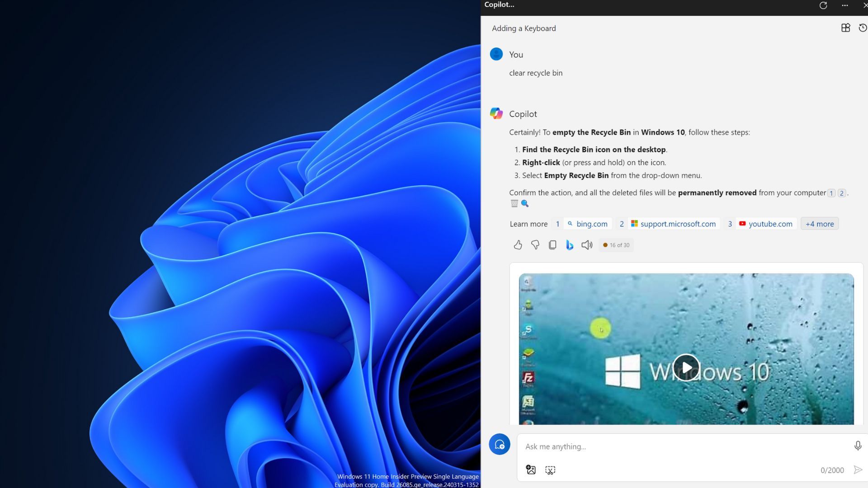Click the microphone voice input icon
868x488 pixels.
858,446
